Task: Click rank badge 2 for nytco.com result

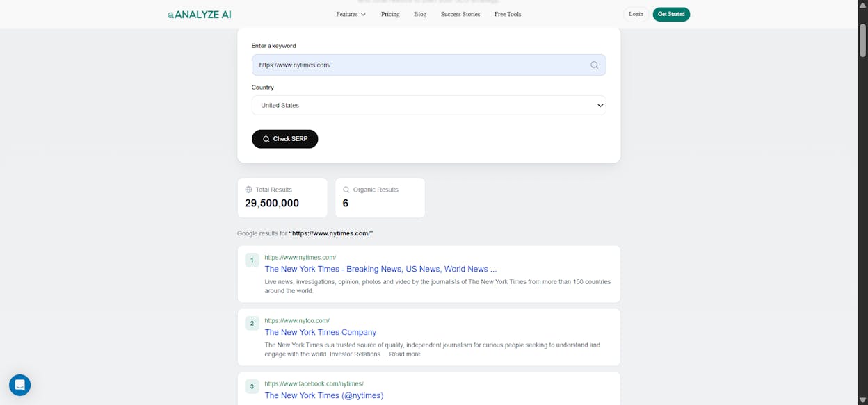Action: pos(252,323)
